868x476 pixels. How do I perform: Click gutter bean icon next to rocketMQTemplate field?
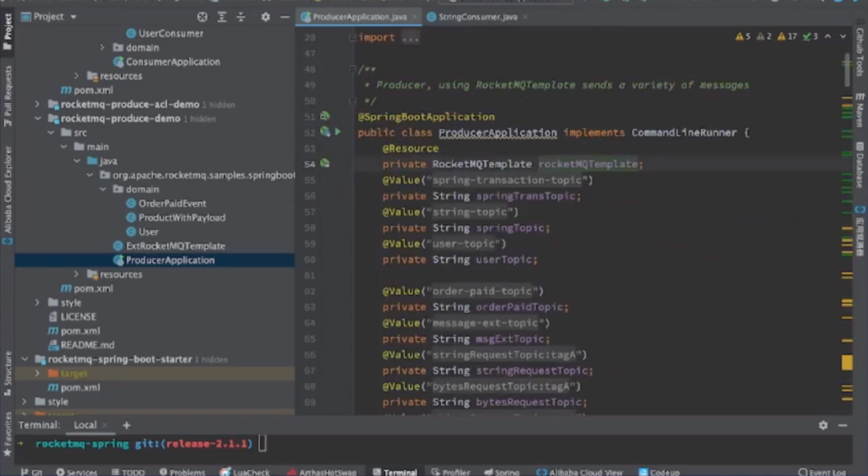[325, 163]
